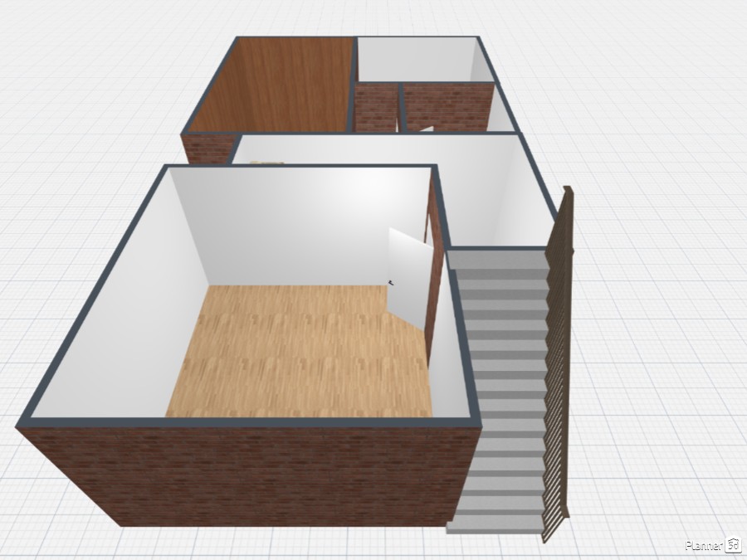Select the open white door
Viewport: 747px width, 560px height.
[408, 273]
